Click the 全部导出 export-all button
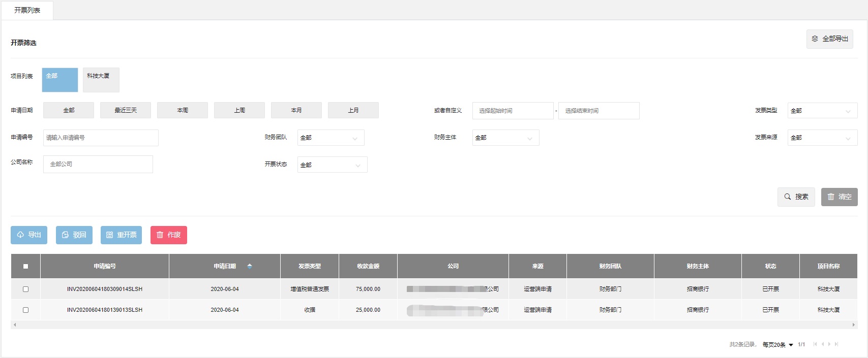The image size is (868, 358). [x=829, y=39]
